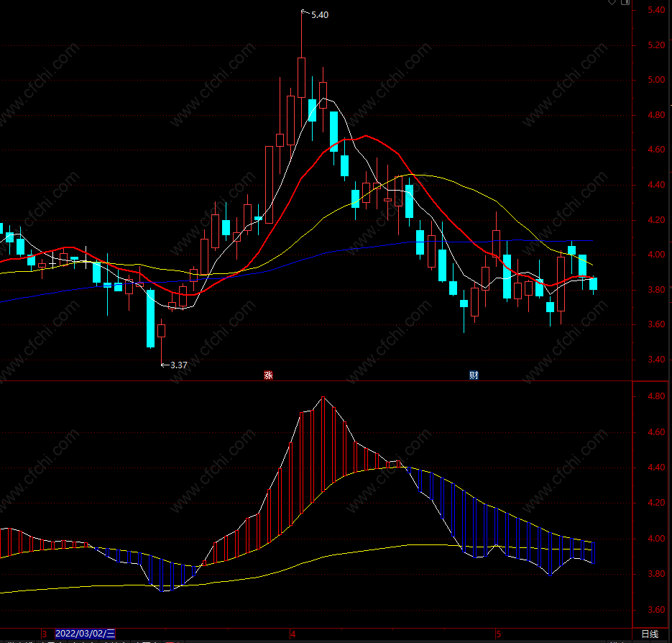Click month 4 marker on time axis
The width and height of the screenshot is (672, 643).
pyautogui.click(x=293, y=634)
